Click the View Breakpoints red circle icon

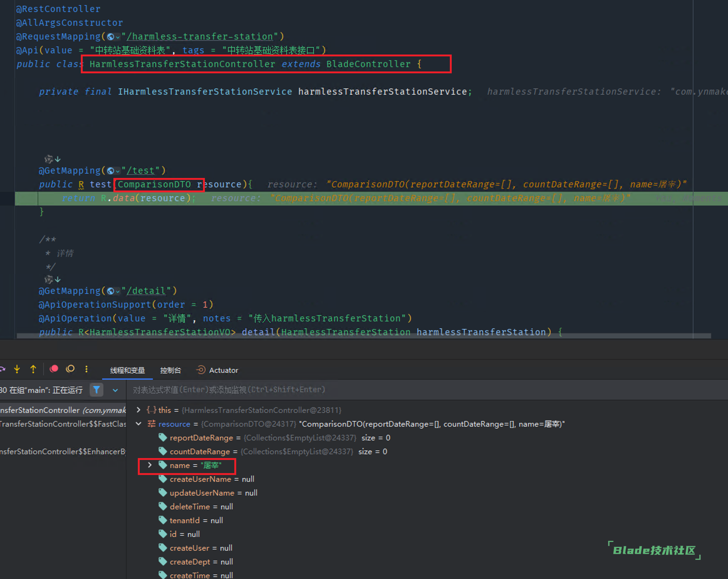click(x=54, y=369)
